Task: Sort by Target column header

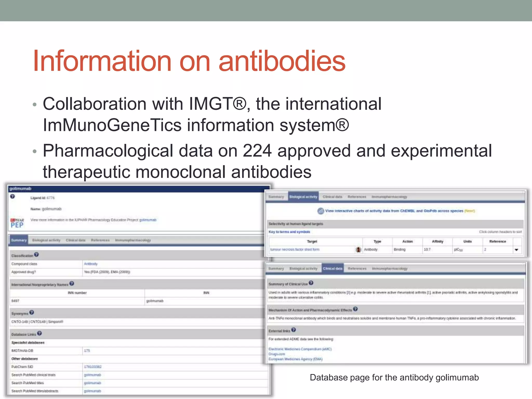Action: click(x=312, y=242)
